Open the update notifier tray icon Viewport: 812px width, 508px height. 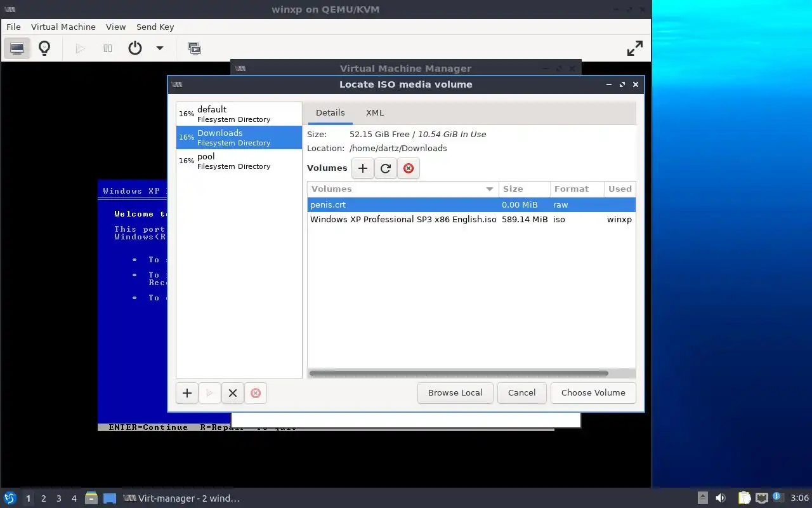[778, 497]
